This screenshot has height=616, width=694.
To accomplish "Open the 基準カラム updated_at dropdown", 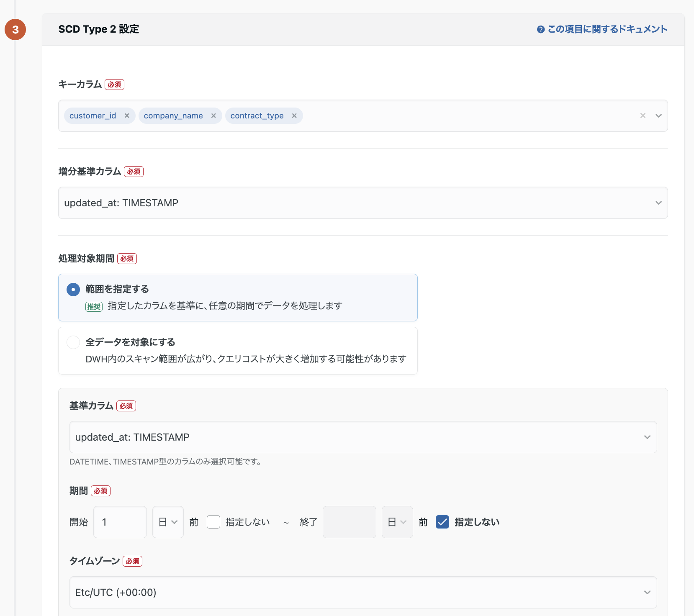I will [x=362, y=437].
